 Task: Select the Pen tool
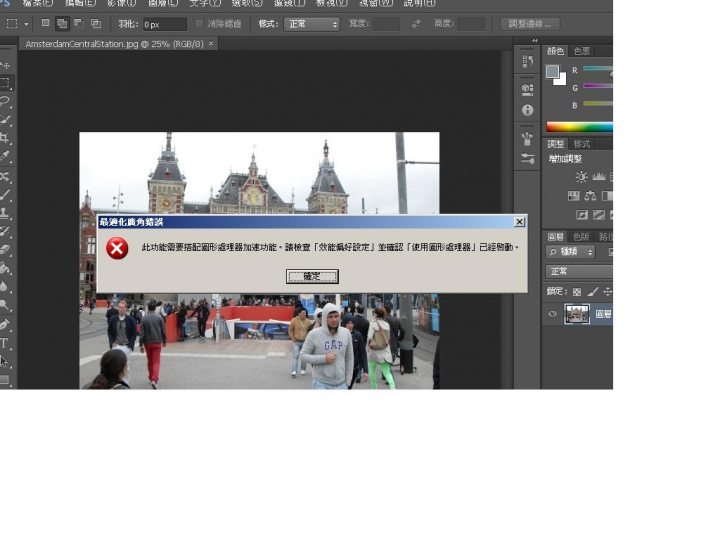[x=5, y=325]
